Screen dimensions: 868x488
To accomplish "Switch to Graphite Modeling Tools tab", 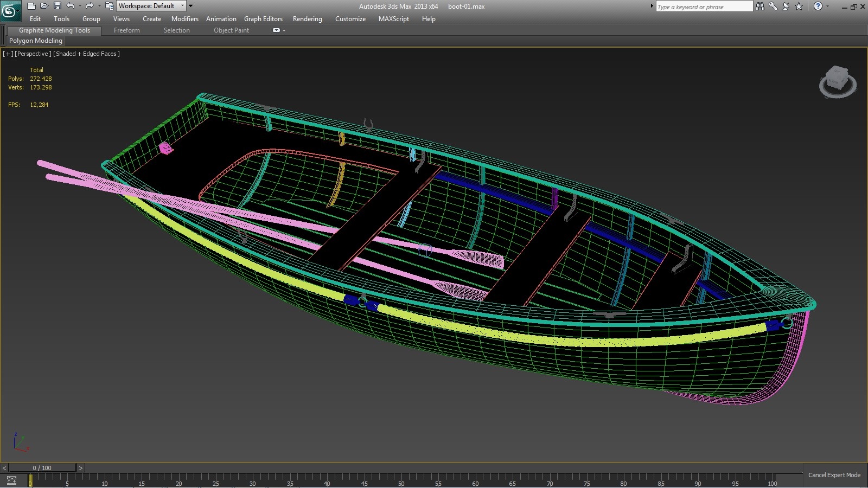I will pyautogui.click(x=54, y=30).
